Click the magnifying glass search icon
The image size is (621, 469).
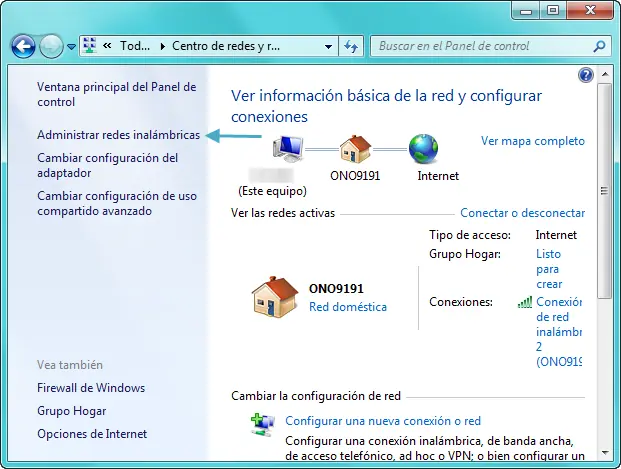pyautogui.click(x=600, y=46)
